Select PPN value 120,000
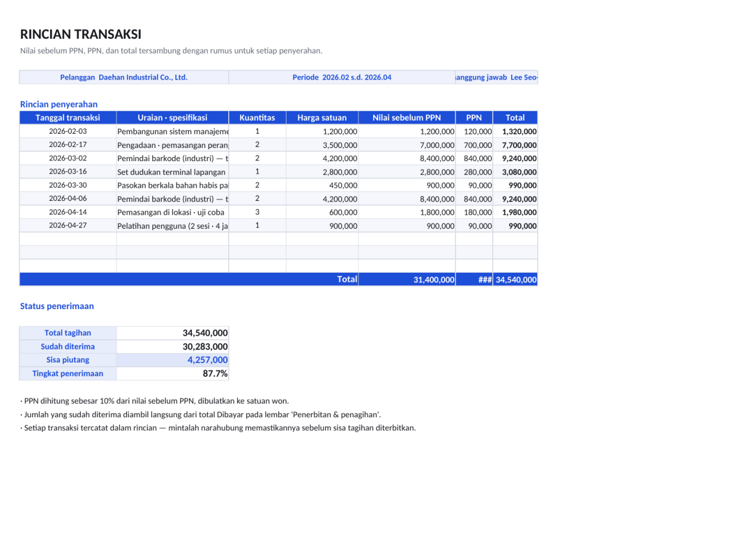The image size is (756, 535). click(474, 131)
